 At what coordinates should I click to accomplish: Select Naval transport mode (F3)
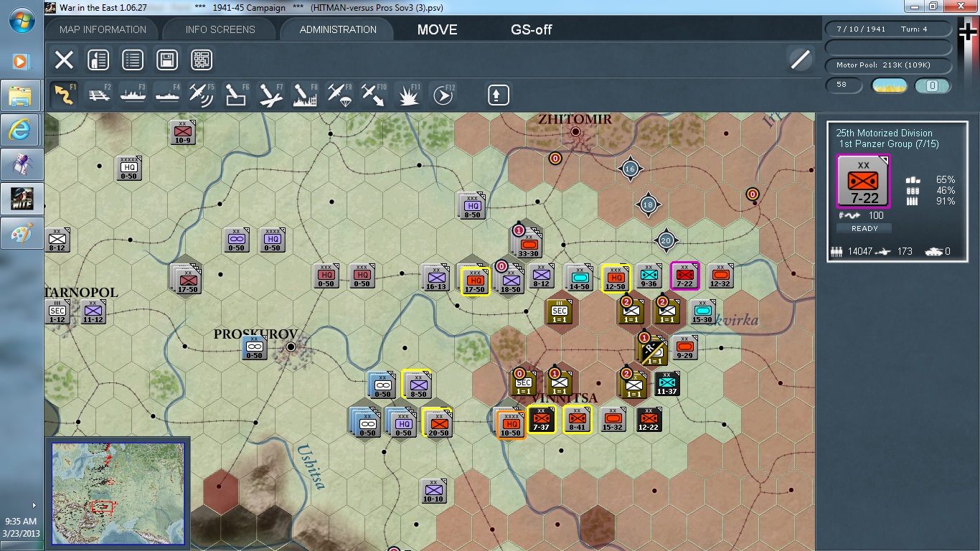tap(133, 94)
